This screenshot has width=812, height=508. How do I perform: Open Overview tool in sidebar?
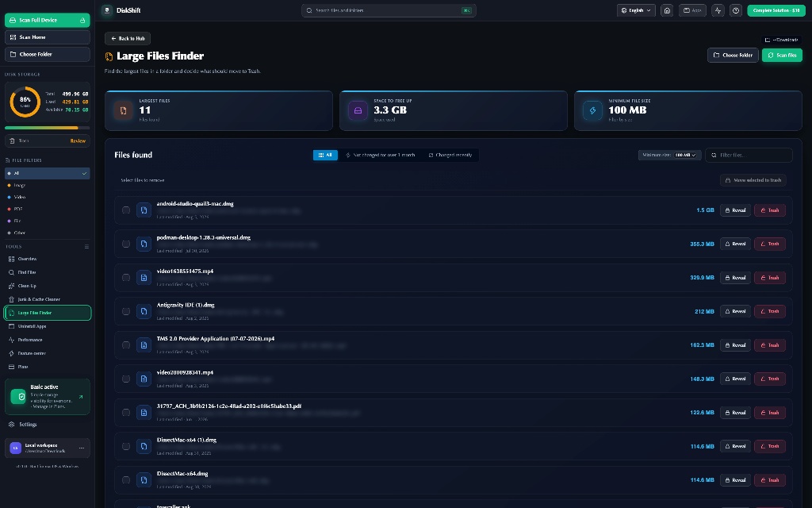(x=47, y=259)
